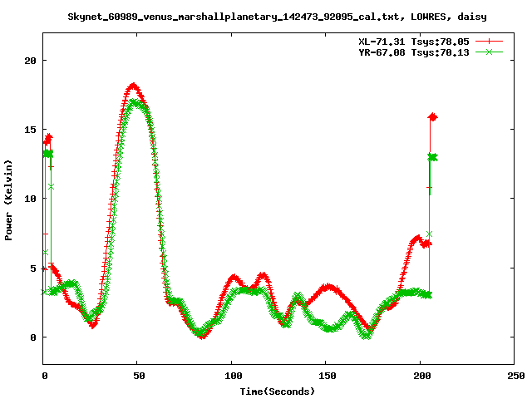
Task: Click y-axis tick label 10
Action: (30, 199)
